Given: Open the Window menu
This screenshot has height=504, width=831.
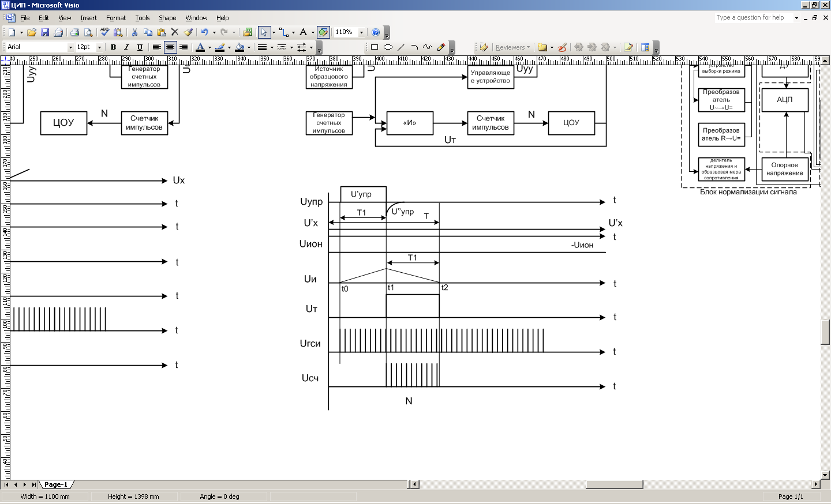Looking at the screenshot, I should 196,18.
